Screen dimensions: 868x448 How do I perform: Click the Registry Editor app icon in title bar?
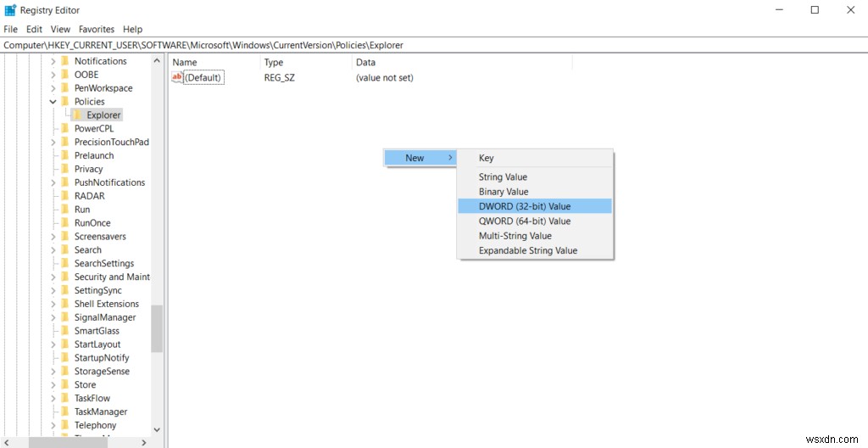click(x=10, y=10)
